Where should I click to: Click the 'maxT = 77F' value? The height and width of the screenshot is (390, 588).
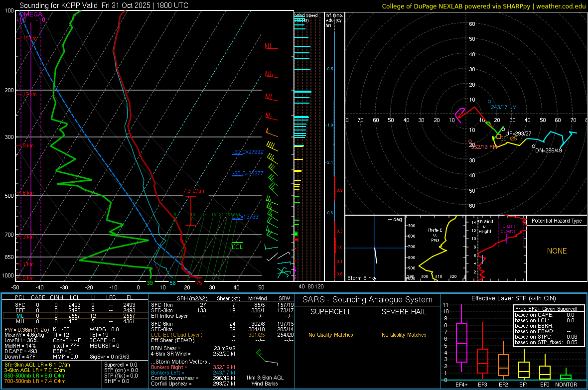[x=66, y=346]
